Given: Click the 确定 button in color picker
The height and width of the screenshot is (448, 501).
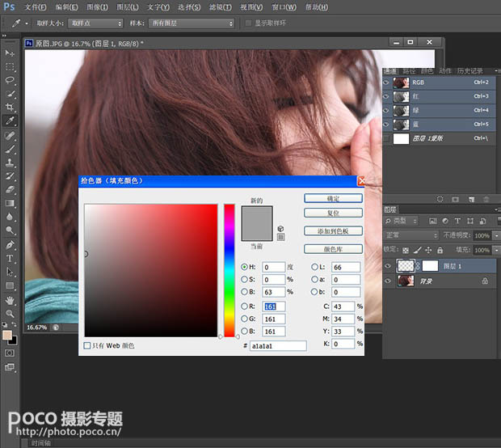Looking at the screenshot, I should click(x=333, y=198).
